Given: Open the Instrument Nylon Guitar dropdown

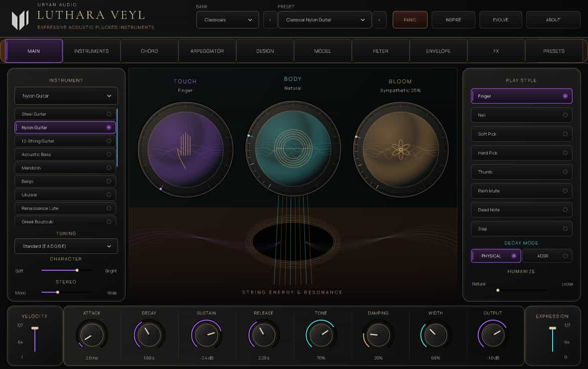Looking at the screenshot, I should pyautogui.click(x=66, y=96).
